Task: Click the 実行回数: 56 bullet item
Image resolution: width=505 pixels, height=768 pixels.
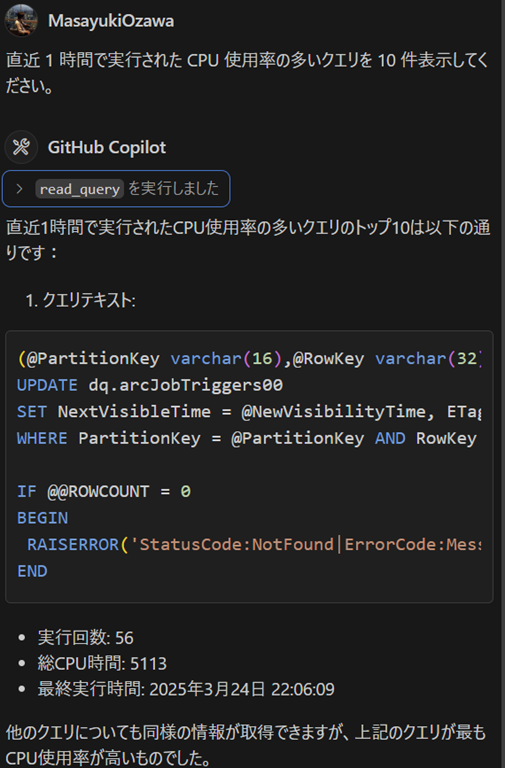Action: (x=85, y=637)
